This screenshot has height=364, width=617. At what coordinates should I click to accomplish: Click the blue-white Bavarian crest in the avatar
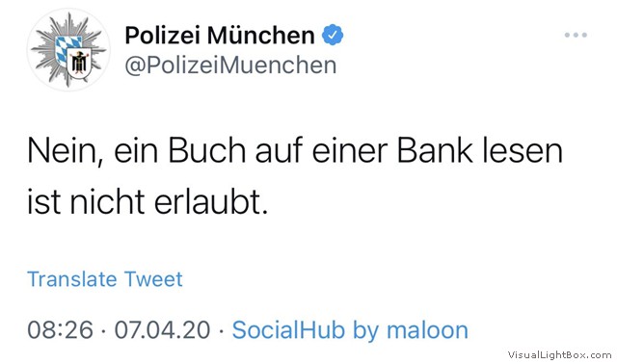click(x=66, y=49)
